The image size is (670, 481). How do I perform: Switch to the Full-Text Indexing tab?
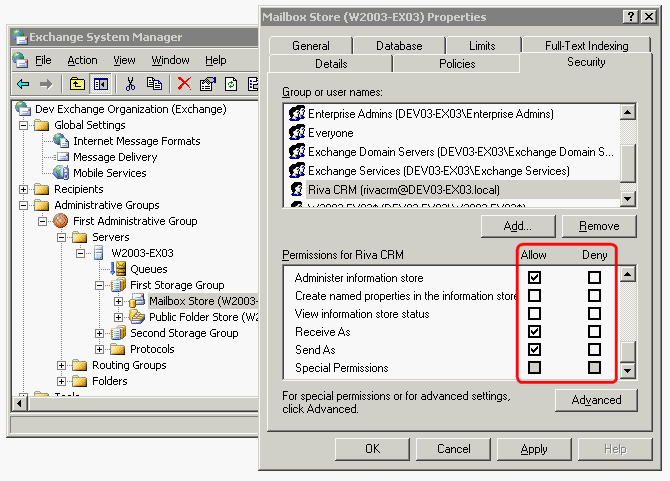coord(586,45)
